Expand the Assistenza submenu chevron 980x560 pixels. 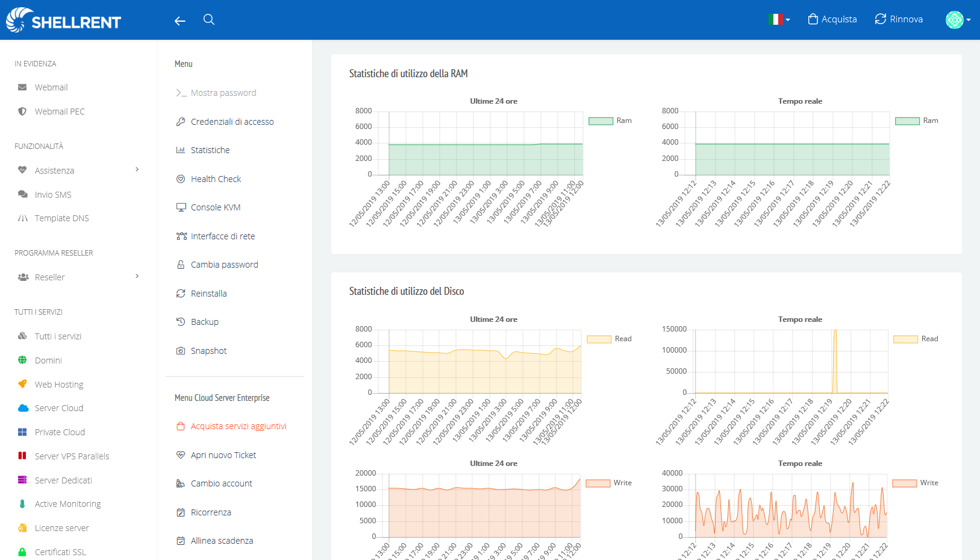pyautogui.click(x=137, y=169)
